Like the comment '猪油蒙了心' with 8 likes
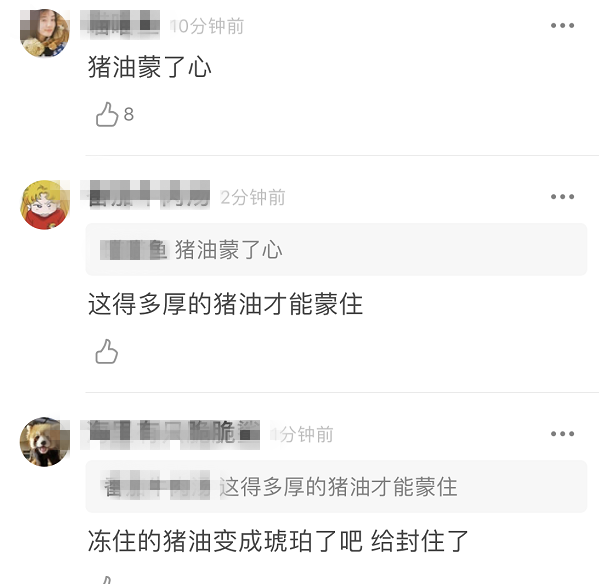The image size is (599, 584). click(107, 114)
